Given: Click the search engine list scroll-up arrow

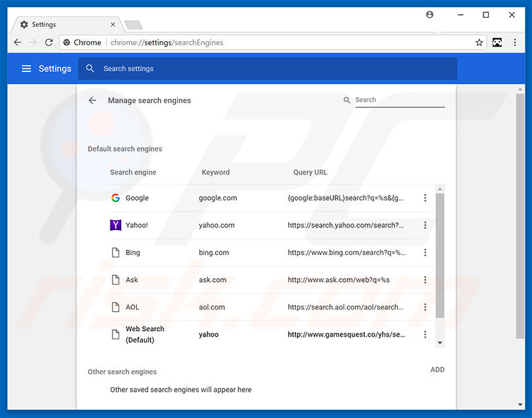Looking at the screenshot, I should tap(440, 189).
